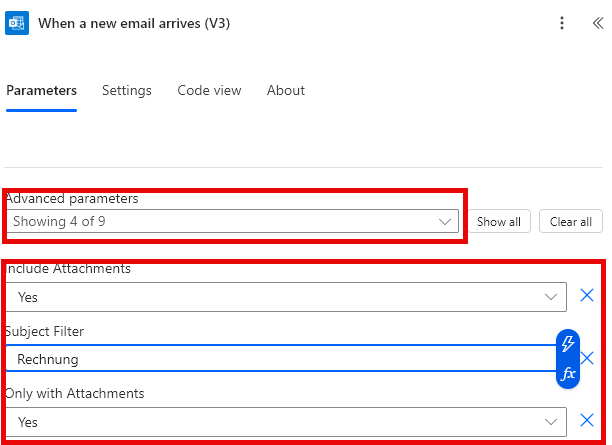
Task: Remove the Subject Filter parameter
Action: 588,358
